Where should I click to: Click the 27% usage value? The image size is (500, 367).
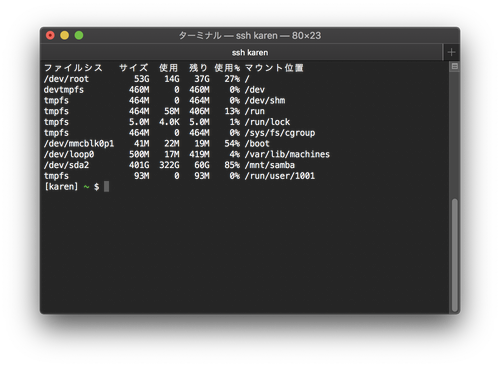click(x=232, y=79)
